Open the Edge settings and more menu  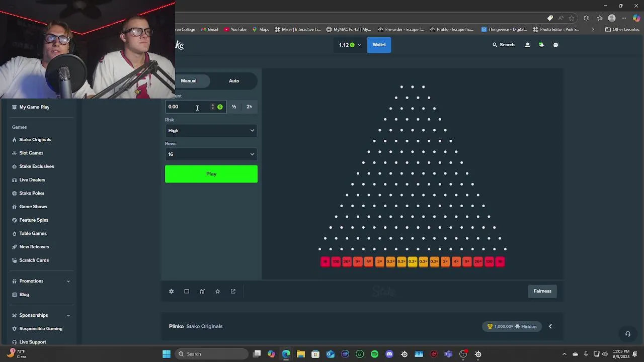tap(624, 18)
